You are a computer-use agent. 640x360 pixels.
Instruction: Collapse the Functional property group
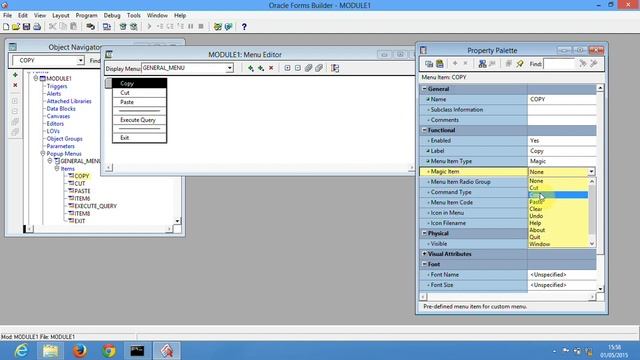(424, 130)
